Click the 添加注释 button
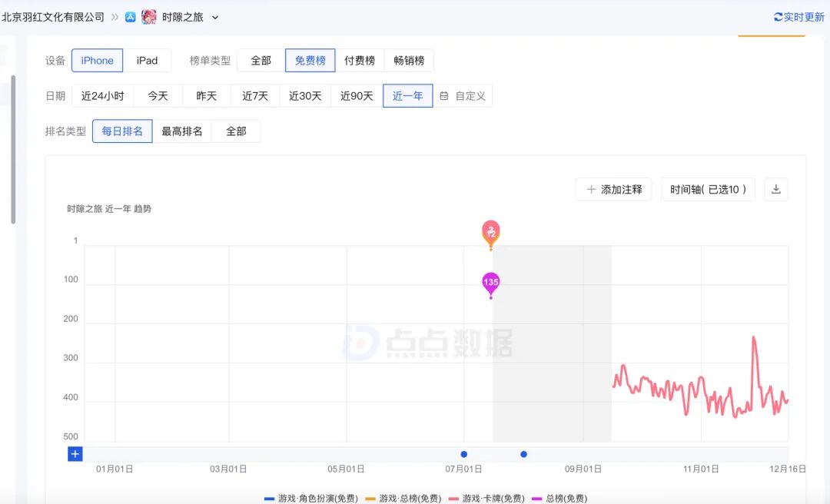Image resolution: width=830 pixels, height=504 pixels. pos(613,190)
